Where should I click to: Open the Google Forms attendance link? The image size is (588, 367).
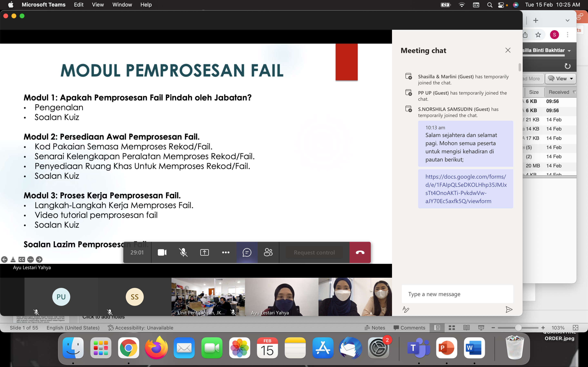click(x=465, y=189)
